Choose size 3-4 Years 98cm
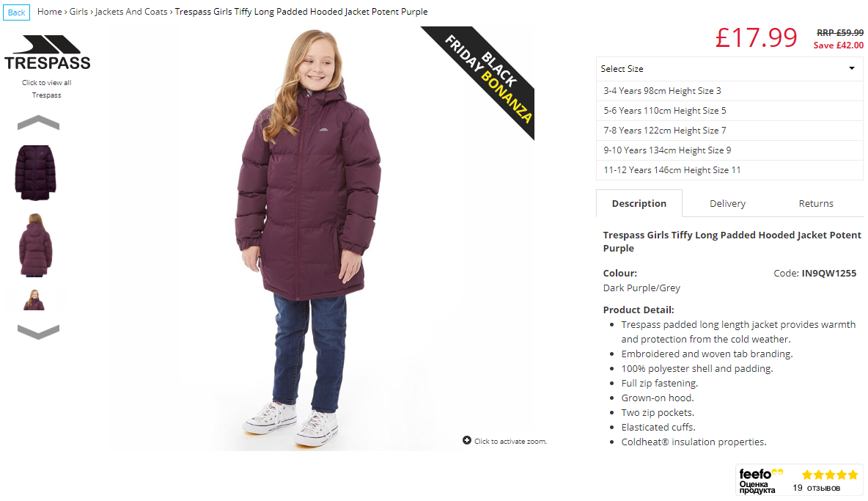This screenshot has height=501, width=868. pos(729,91)
